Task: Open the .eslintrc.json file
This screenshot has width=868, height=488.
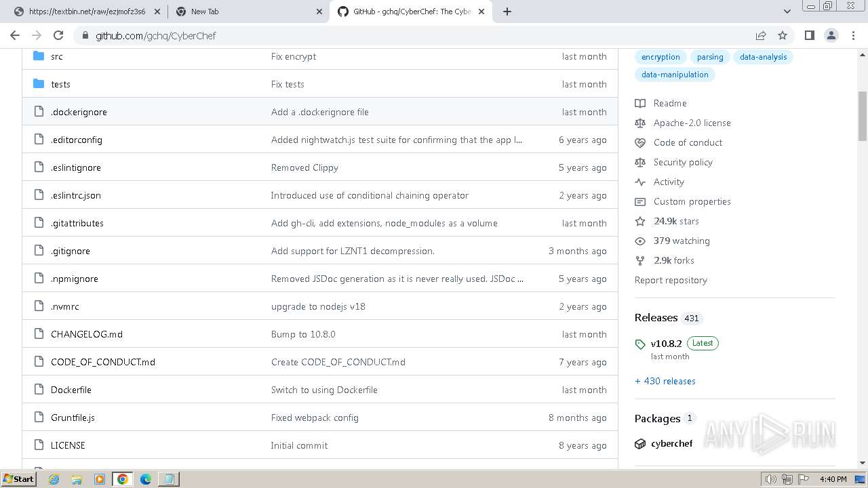Action: click(76, 195)
